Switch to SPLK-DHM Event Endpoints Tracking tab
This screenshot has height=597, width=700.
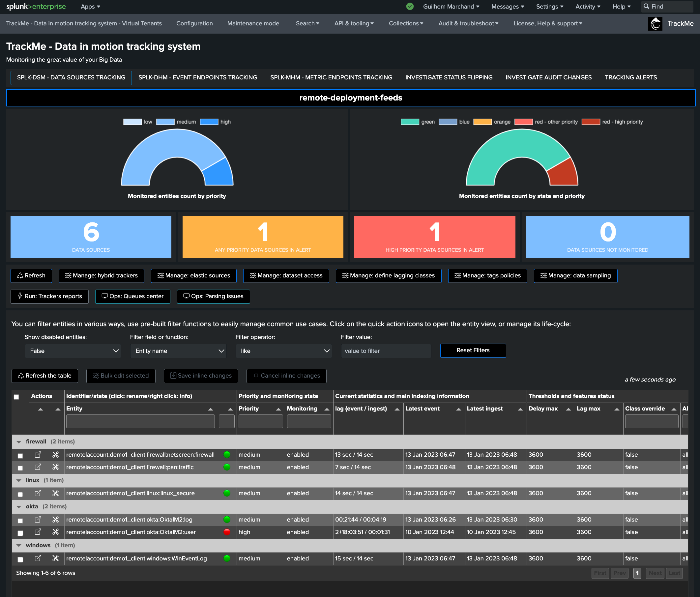tap(198, 78)
